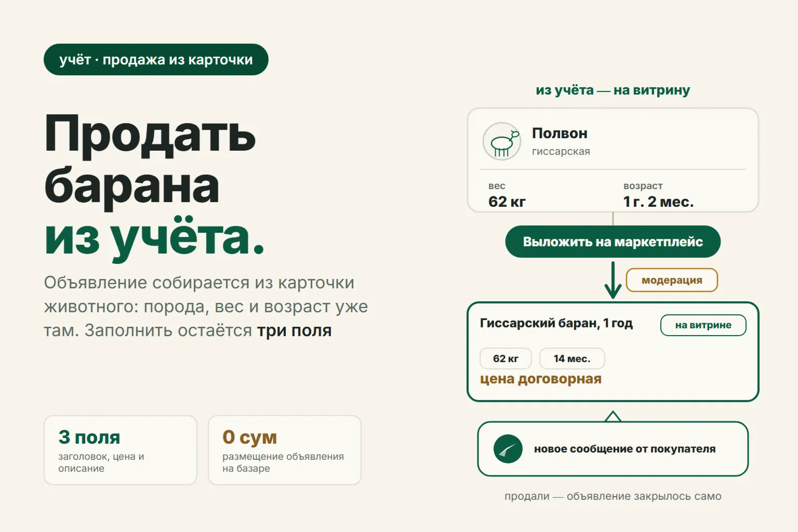Image resolution: width=798 pixels, height=532 pixels.
Task: Open the "новое сообщение от покупателя" notification
Action: (x=613, y=449)
